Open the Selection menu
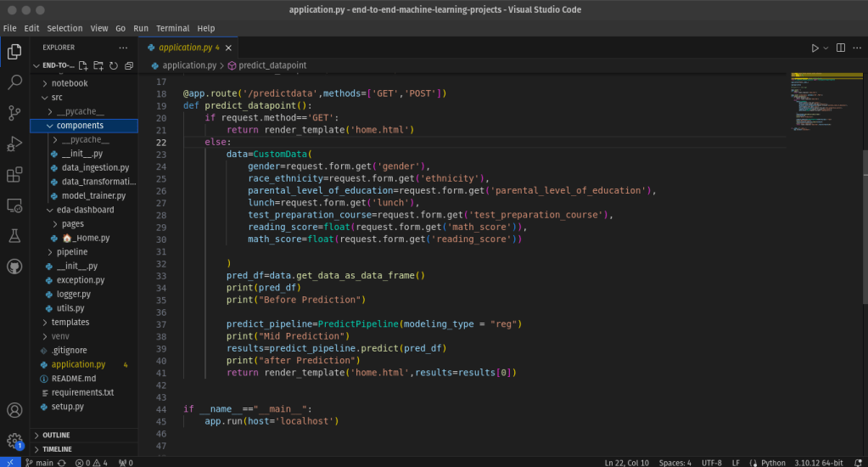The image size is (868, 467). click(x=64, y=28)
